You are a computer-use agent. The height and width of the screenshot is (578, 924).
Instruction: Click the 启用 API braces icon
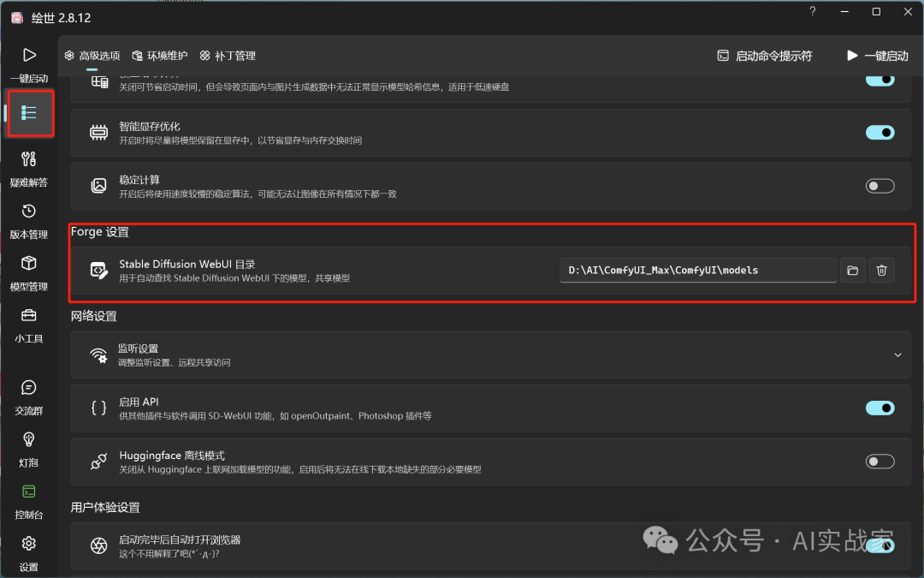pos(98,408)
